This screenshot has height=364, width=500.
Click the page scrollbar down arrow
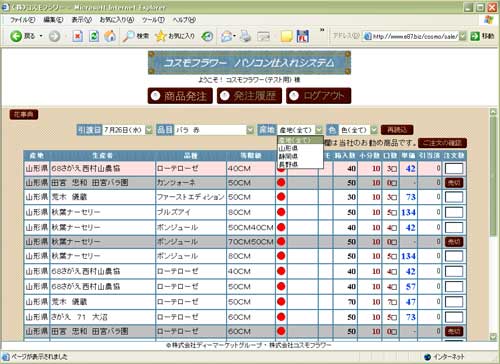(493, 337)
